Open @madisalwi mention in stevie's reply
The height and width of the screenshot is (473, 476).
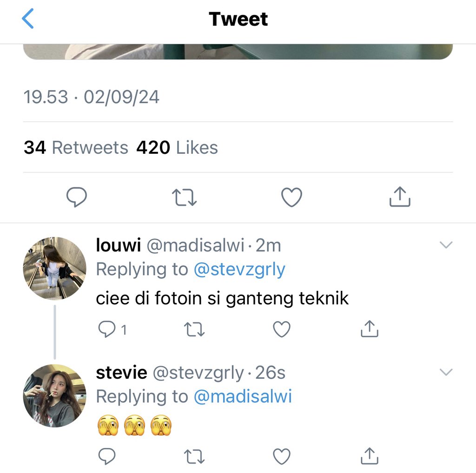(x=243, y=396)
